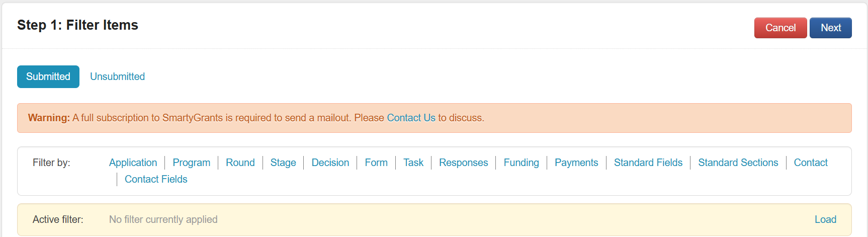Proceed with the Next button
The width and height of the screenshot is (868, 237).
point(830,28)
